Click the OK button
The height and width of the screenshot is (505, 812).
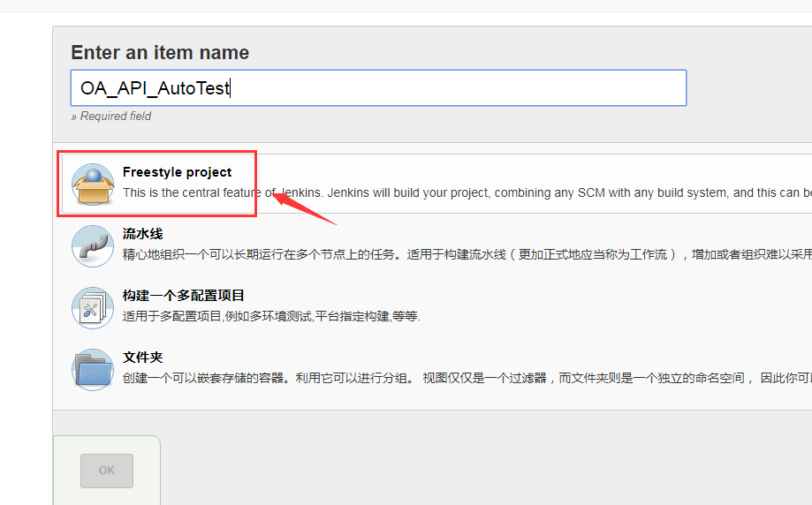pyautogui.click(x=107, y=471)
